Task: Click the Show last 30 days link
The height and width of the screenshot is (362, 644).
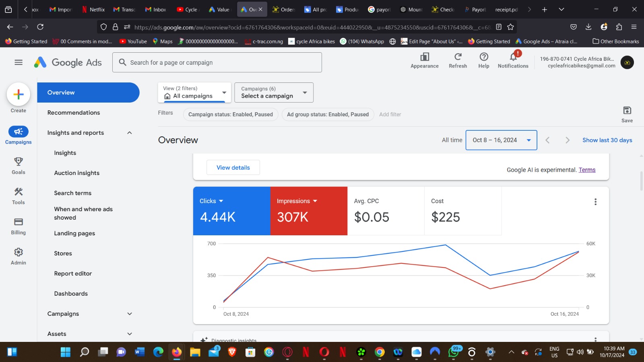Action: tap(607, 140)
